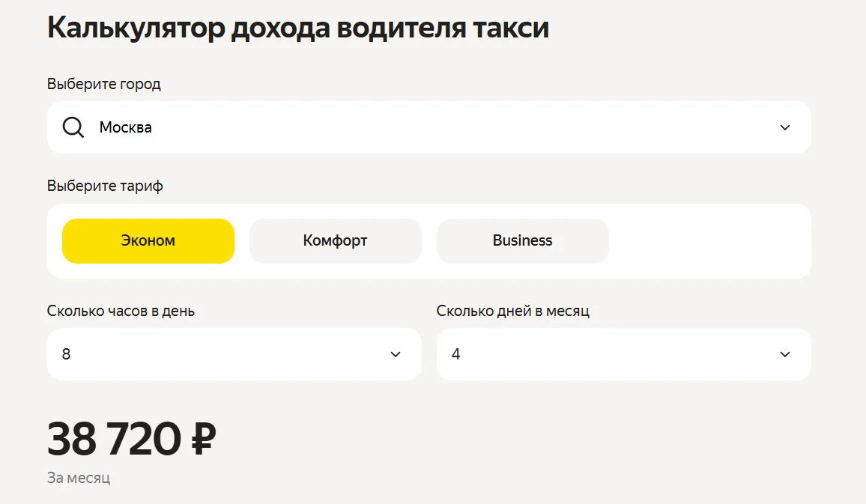Click the "За месяц" caption
Screen dimensions: 866x504
point(79,478)
